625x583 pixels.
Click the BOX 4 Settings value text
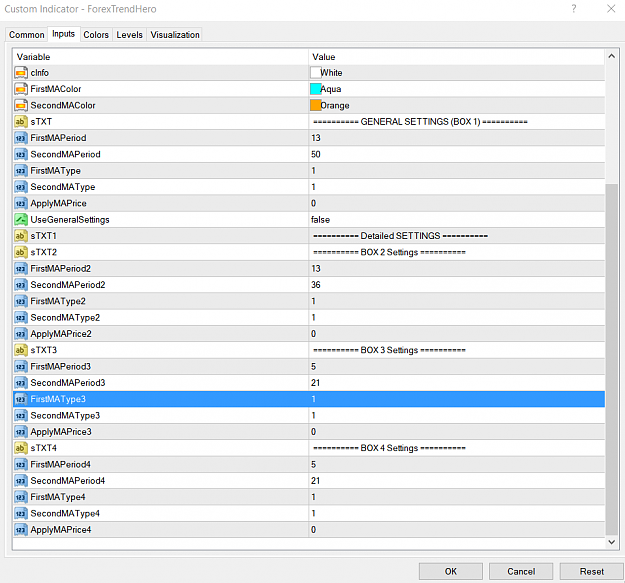[x=389, y=448]
